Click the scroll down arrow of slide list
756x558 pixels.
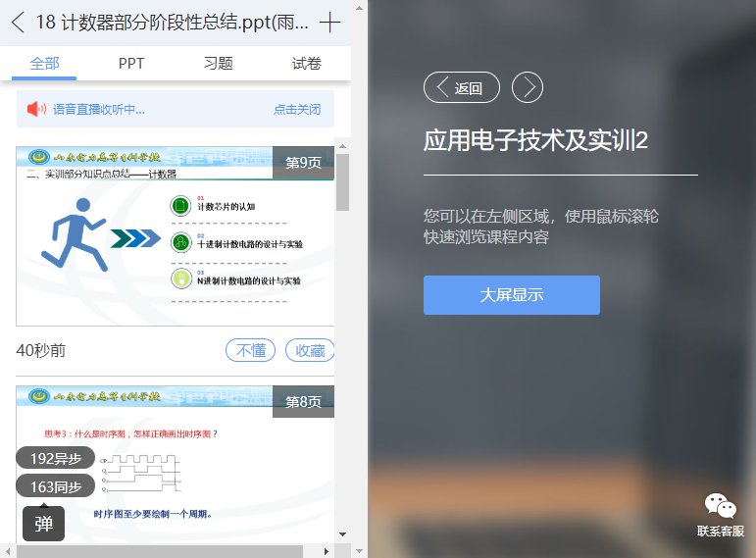343,534
